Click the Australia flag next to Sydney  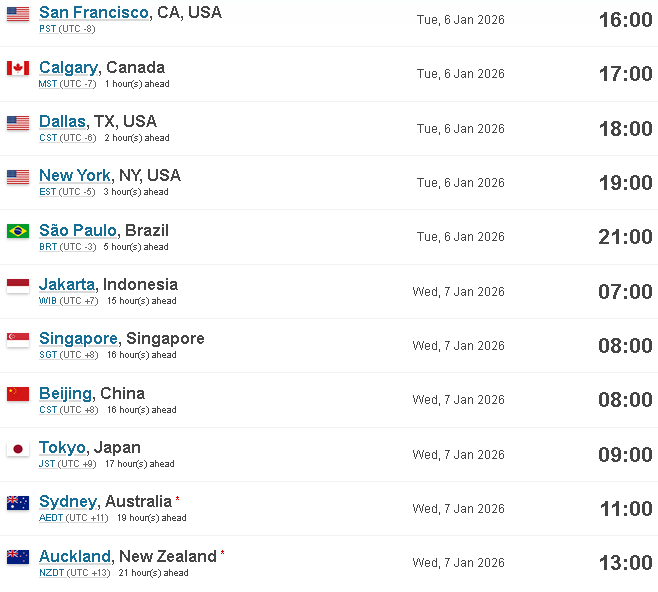pyautogui.click(x=18, y=503)
